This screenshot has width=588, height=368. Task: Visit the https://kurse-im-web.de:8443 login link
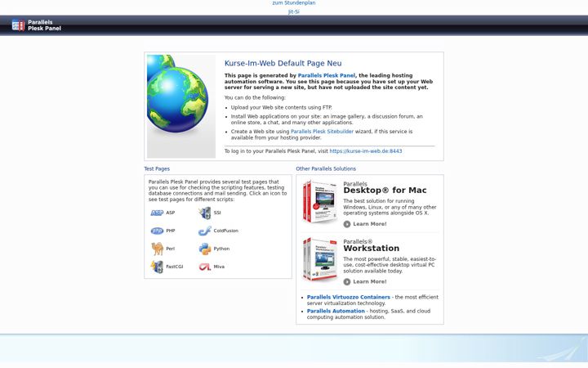tap(366, 151)
